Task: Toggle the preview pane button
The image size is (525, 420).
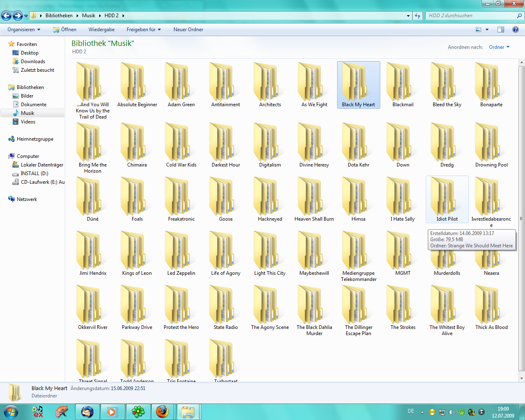Action: click(x=501, y=30)
